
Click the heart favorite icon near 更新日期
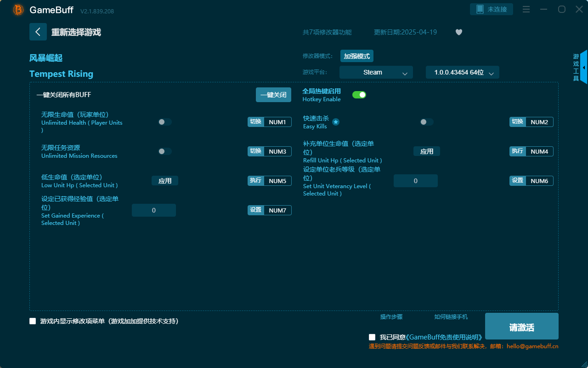coord(458,32)
